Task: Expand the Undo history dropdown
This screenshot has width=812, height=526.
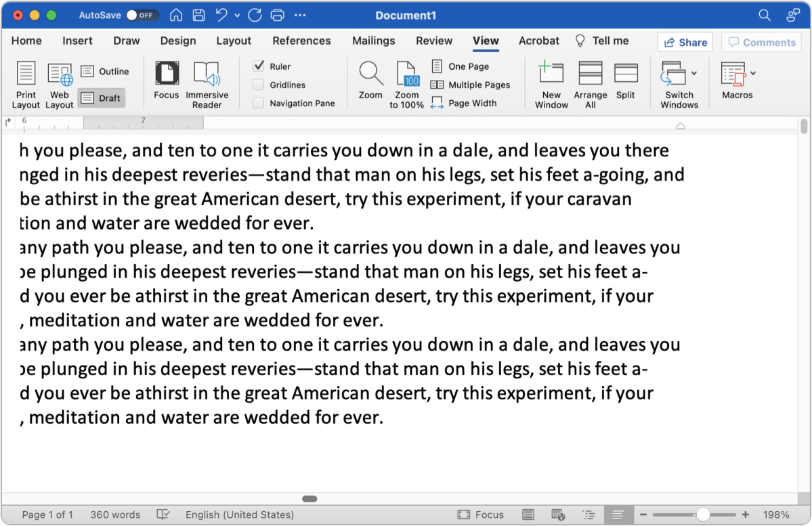Action: tap(237, 16)
